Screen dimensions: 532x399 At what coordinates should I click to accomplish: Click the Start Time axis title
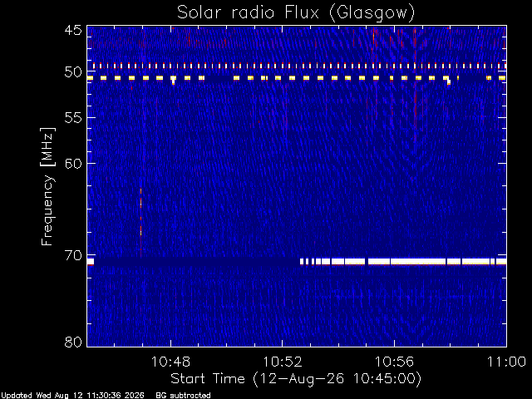(296, 378)
